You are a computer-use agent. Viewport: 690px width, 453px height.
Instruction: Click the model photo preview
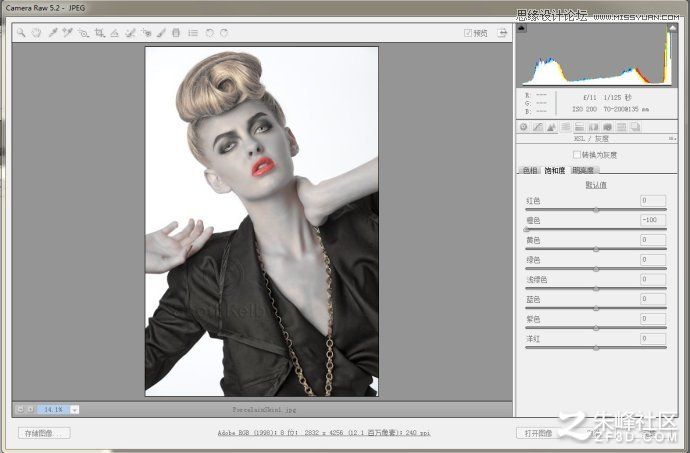tap(262, 221)
